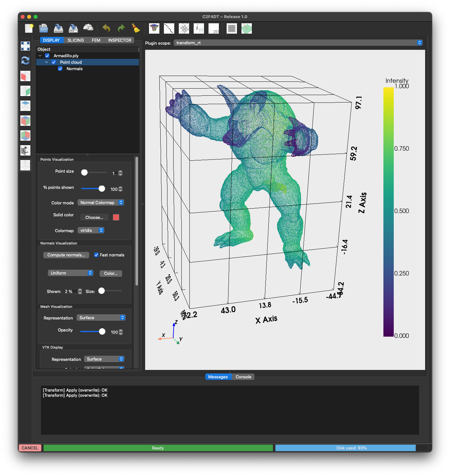
Task: Open the Color mode dropdown
Action: pos(101,202)
